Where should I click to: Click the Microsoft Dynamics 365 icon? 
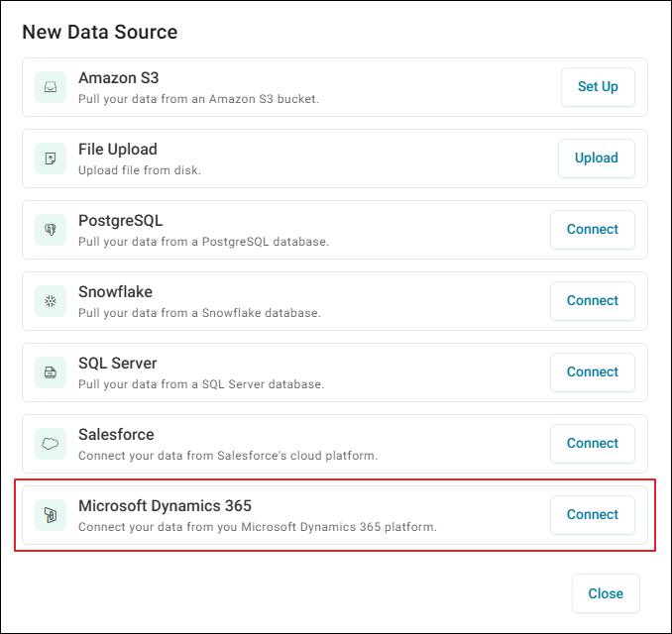coord(51,515)
